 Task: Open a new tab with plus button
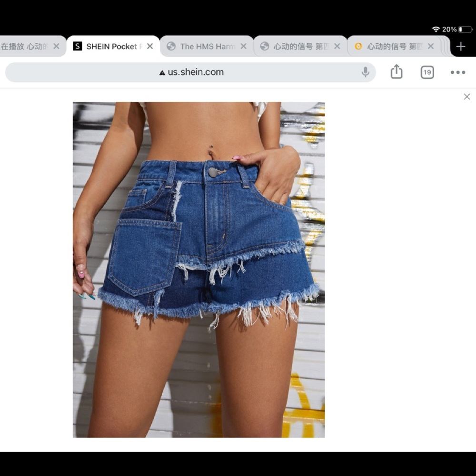[460, 47]
